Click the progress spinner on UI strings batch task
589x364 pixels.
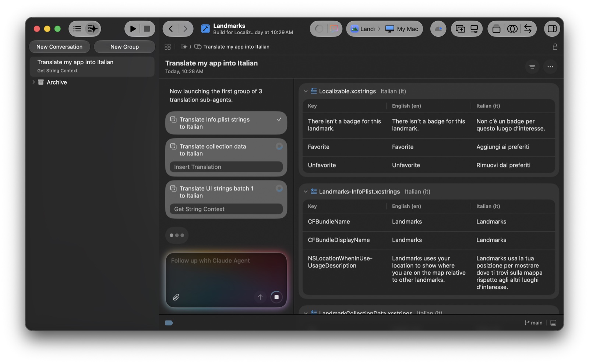[279, 188]
